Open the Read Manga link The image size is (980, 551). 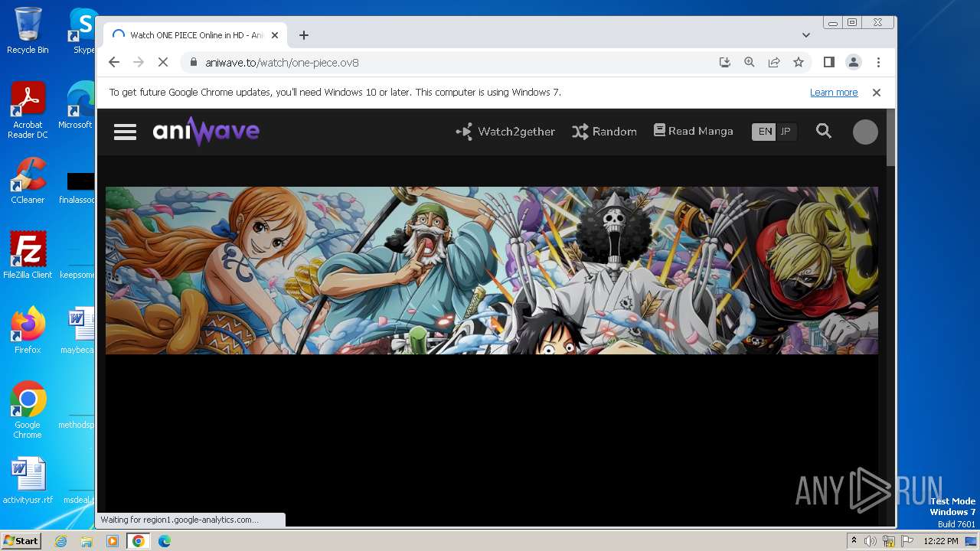(693, 131)
